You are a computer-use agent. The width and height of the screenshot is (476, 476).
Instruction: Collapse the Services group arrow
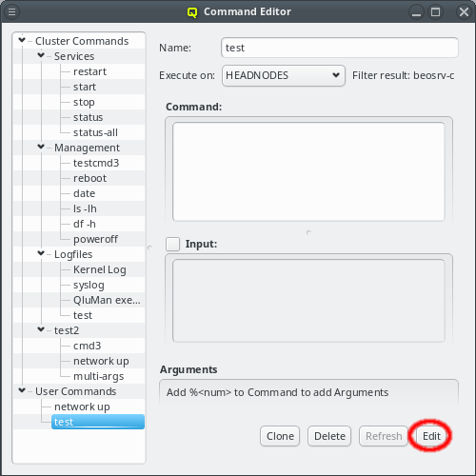coord(41,55)
